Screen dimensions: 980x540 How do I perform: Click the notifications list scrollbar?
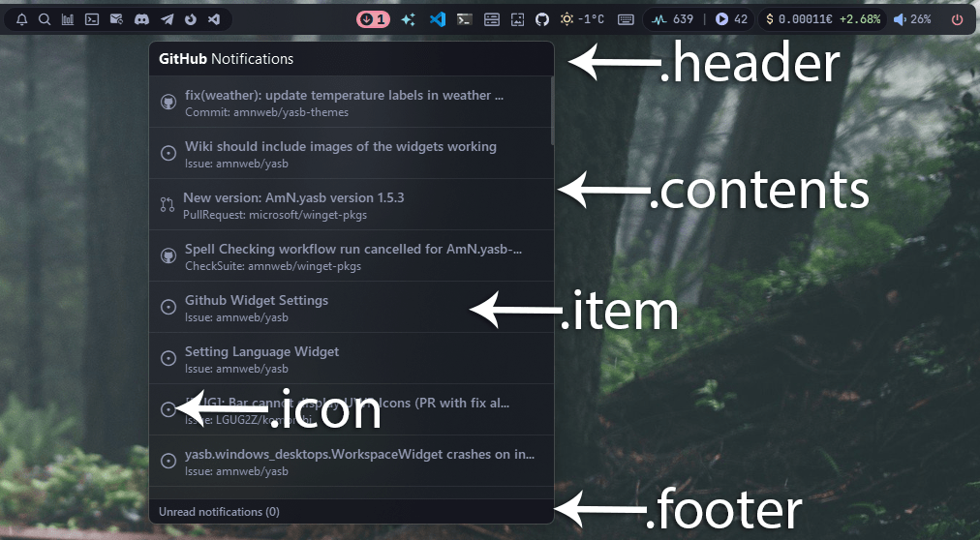553,111
